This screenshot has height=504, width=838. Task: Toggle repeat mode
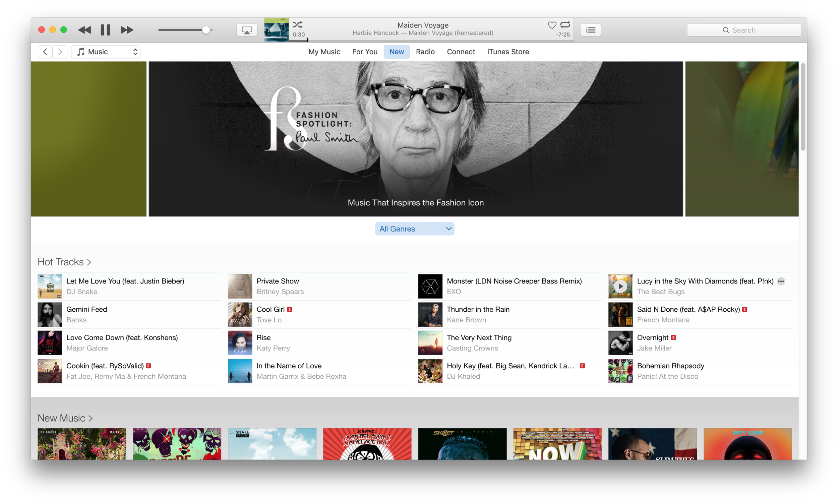[x=565, y=24]
